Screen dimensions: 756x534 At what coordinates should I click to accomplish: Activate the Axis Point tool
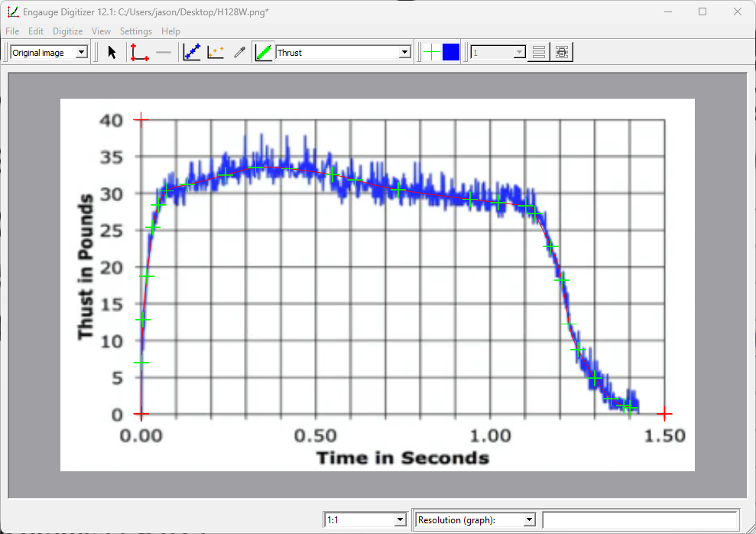[139, 52]
